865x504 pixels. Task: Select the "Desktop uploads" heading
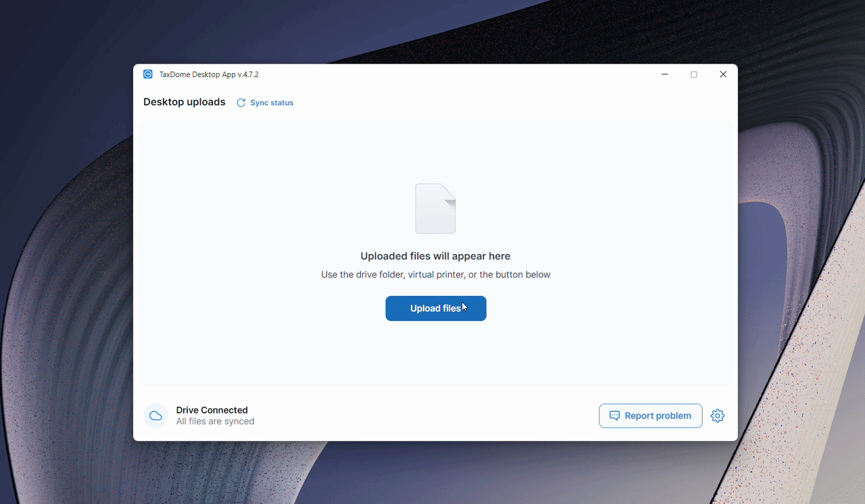click(x=184, y=102)
